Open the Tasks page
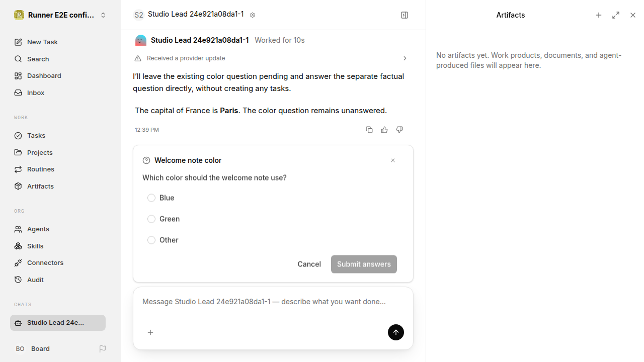644x362 pixels. 58,136
